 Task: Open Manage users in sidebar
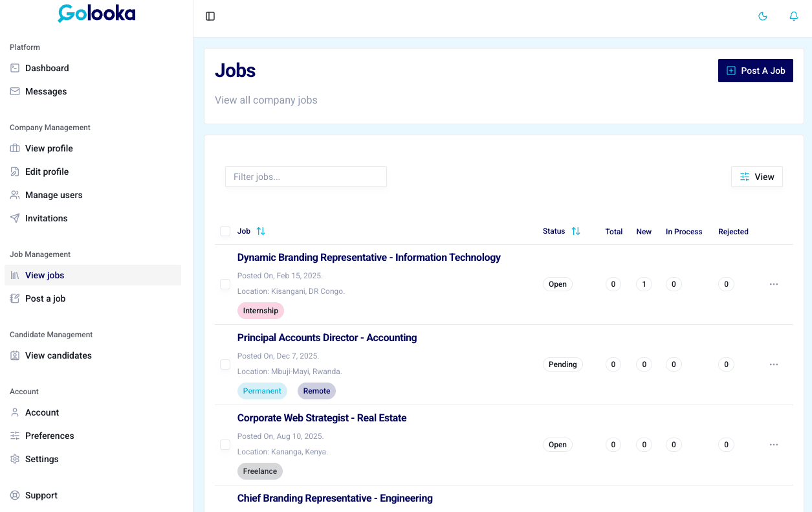tap(54, 195)
